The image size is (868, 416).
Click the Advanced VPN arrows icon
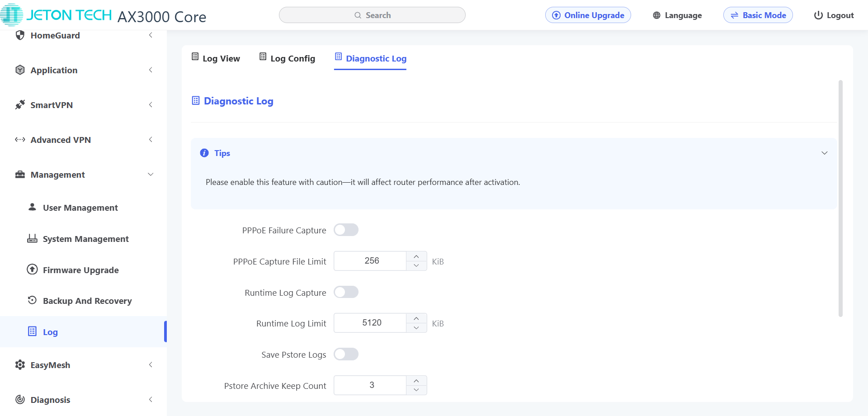20,140
